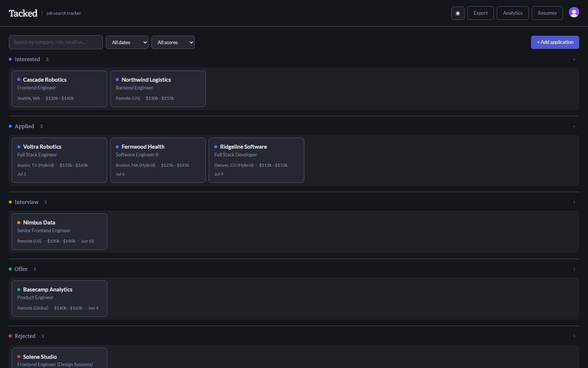Viewport: 588px width, 368px height.
Task: Click the Add application button
Action: point(555,42)
